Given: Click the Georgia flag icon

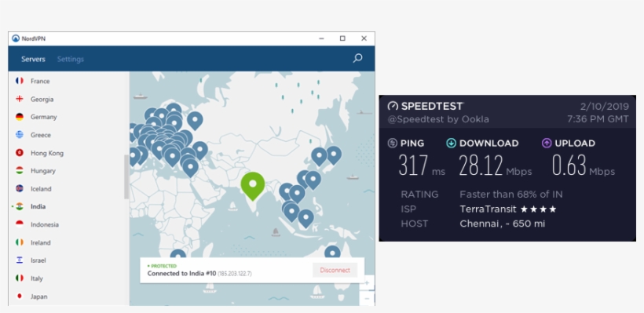Looking at the screenshot, I should 20,99.
